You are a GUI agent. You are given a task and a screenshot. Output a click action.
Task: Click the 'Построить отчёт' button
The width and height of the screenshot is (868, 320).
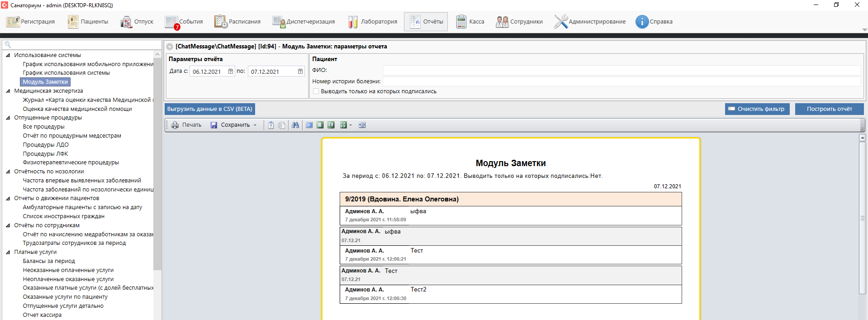[829, 109]
